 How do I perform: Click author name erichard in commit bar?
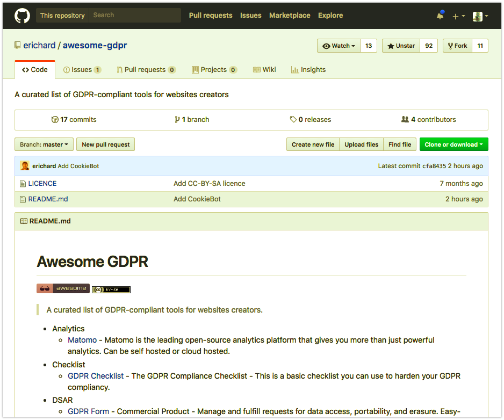pyautogui.click(x=44, y=166)
